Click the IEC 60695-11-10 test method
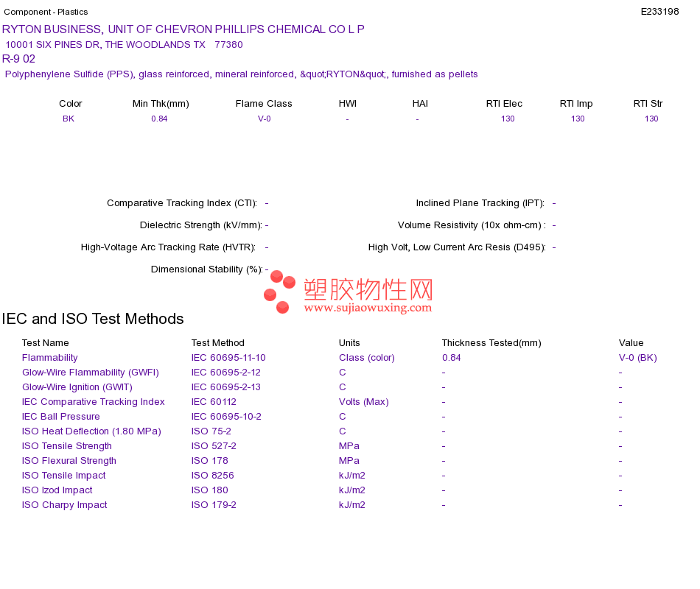 [x=228, y=357]
